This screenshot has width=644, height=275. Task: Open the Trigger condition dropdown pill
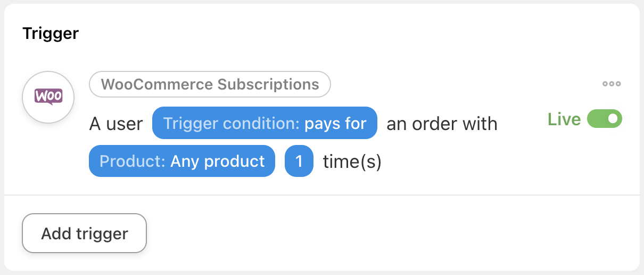pyautogui.click(x=265, y=124)
